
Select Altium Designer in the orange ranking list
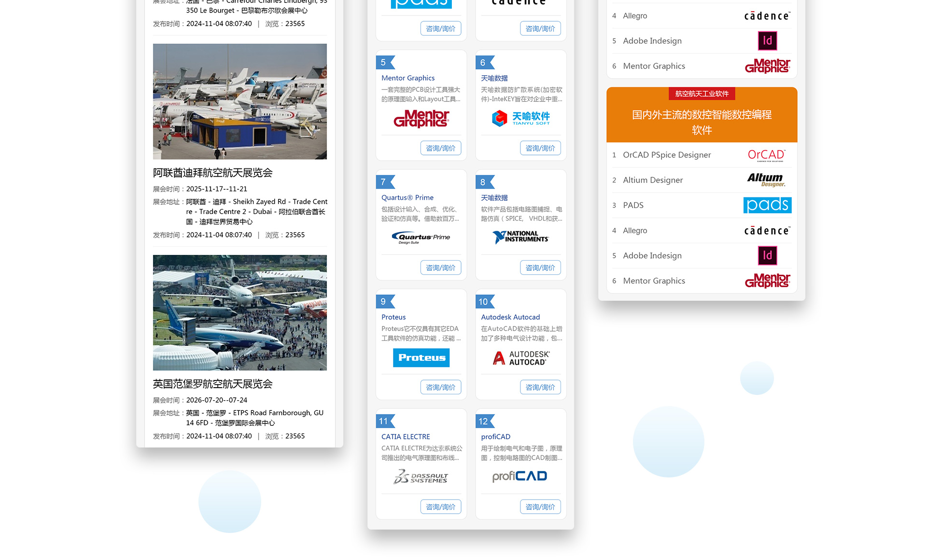653,180
